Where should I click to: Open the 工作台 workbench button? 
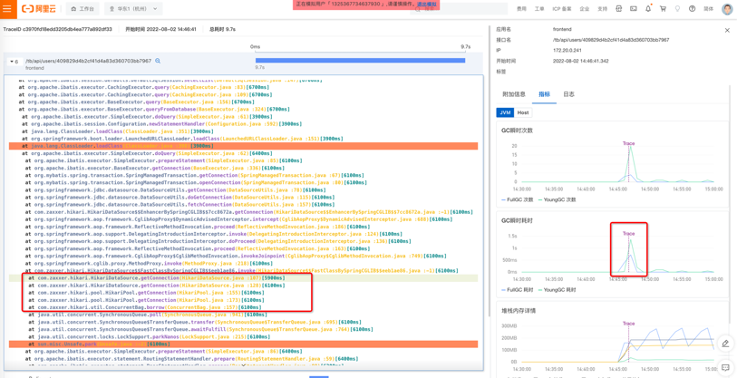(x=82, y=8)
